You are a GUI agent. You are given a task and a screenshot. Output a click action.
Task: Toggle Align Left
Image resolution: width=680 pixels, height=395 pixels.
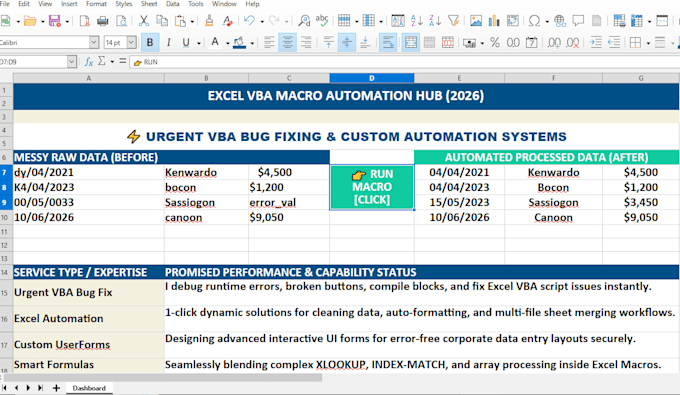pyautogui.click(x=269, y=42)
